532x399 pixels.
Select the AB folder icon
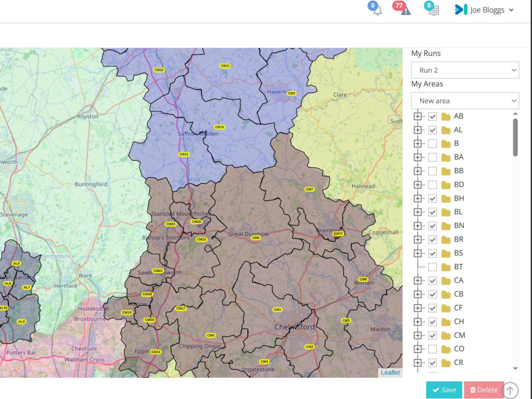click(446, 117)
